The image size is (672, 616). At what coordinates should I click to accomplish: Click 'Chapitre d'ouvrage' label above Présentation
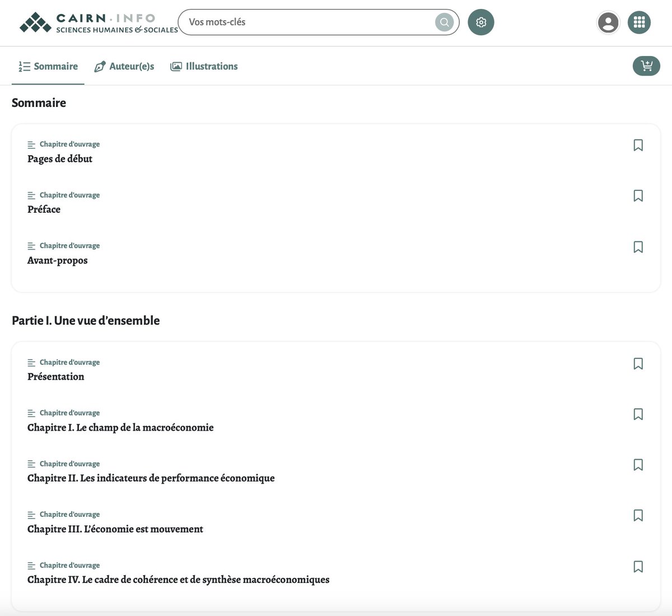69,362
